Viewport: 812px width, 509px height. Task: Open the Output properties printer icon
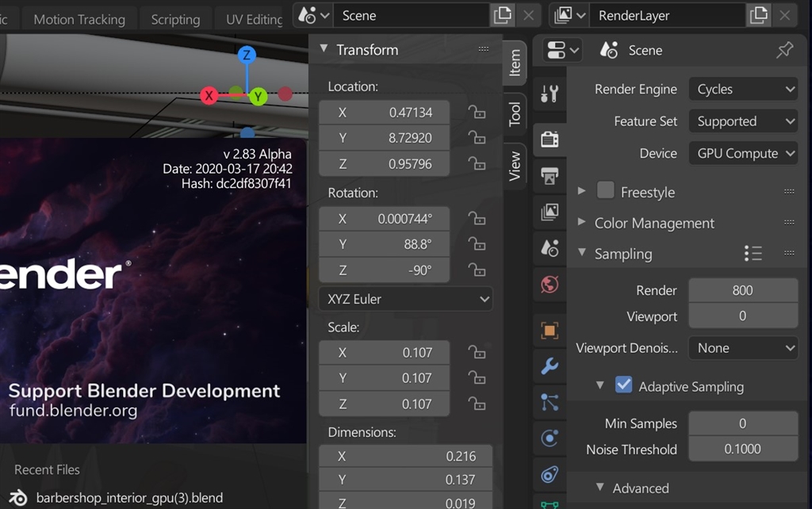[550, 175]
